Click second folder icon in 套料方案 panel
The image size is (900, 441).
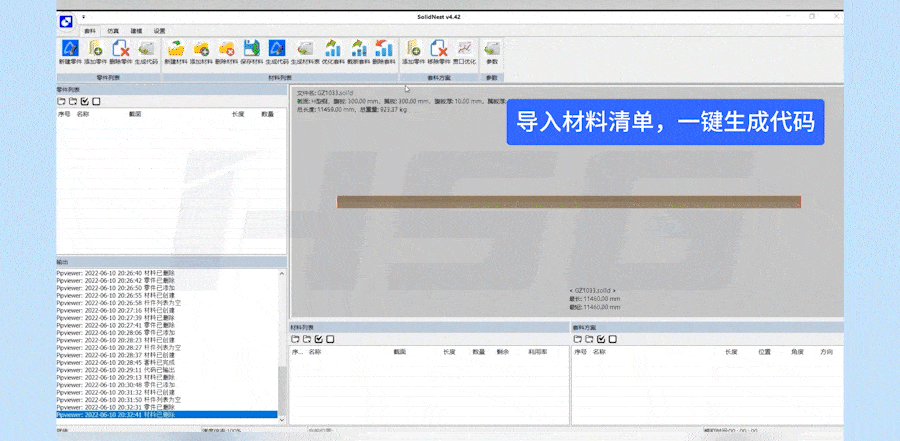[589, 339]
